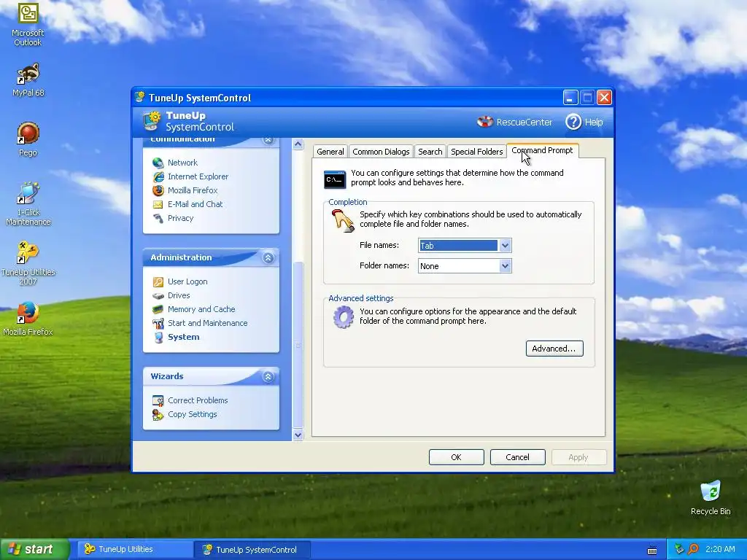Click the E-Mail and Chat envelope icon
This screenshot has height=560, width=747.
(x=158, y=204)
